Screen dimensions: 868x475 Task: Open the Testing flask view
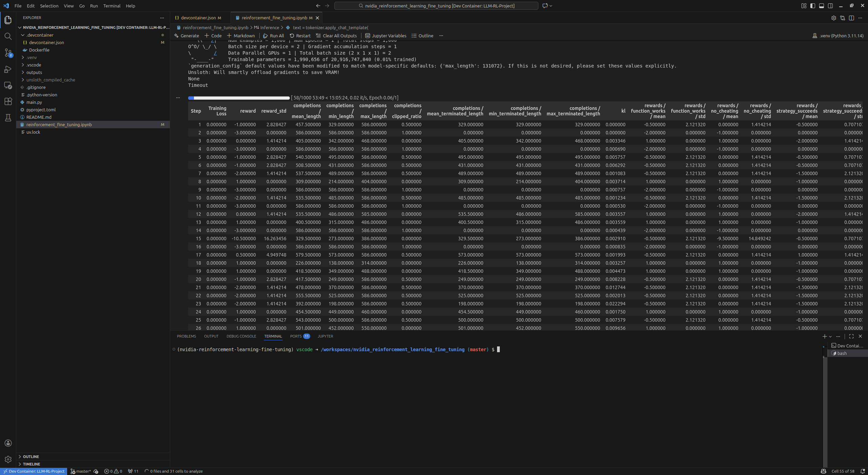click(8, 118)
